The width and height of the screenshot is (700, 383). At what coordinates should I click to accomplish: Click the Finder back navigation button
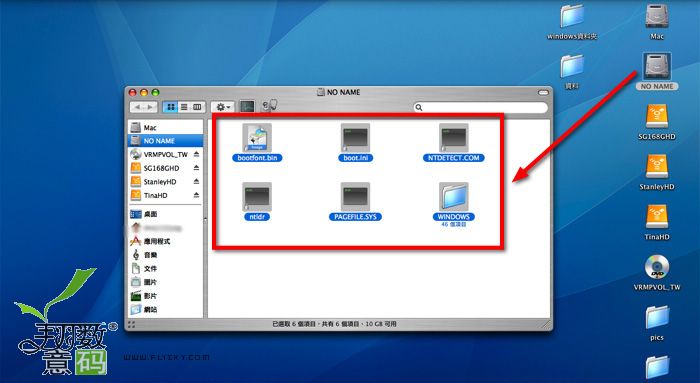(x=137, y=107)
